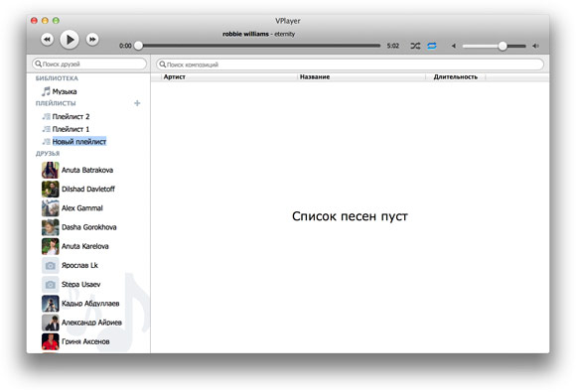Click into the track search field

(x=350, y=65)
